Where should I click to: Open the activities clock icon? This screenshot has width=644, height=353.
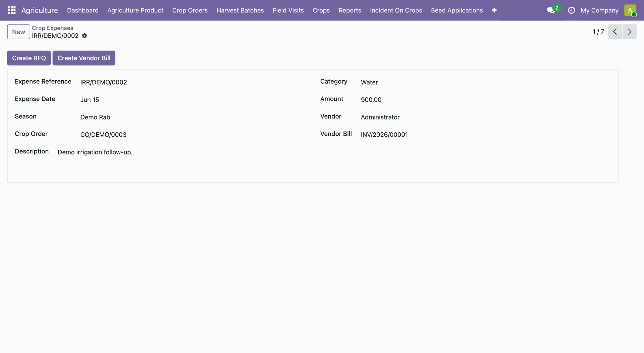click(572, 10)
